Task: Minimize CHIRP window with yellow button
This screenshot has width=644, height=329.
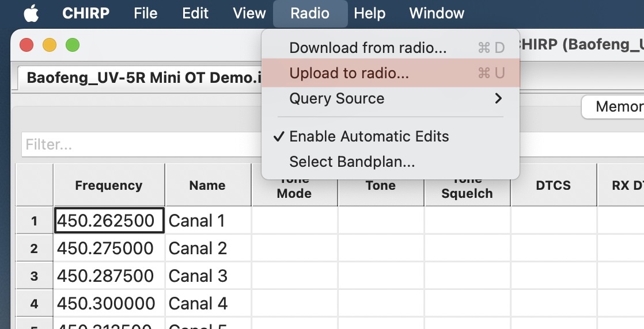Action: 50,45
